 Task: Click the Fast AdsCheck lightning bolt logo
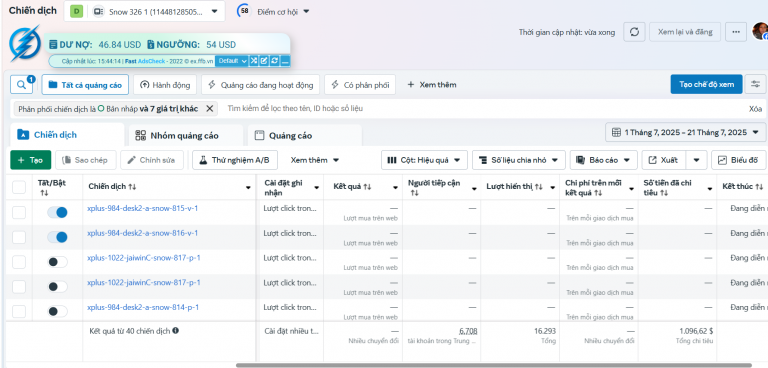coord(24,43)
